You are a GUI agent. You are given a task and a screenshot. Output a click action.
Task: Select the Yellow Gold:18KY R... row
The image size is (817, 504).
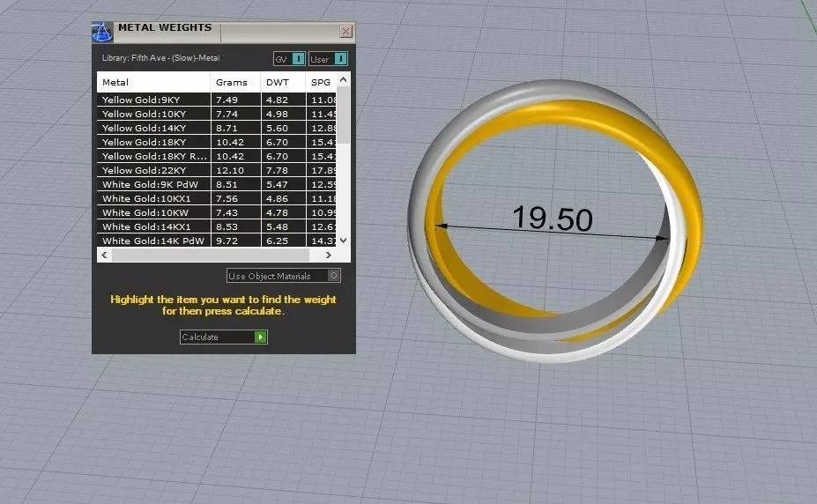pyautogui.click(x=216, y=156)
